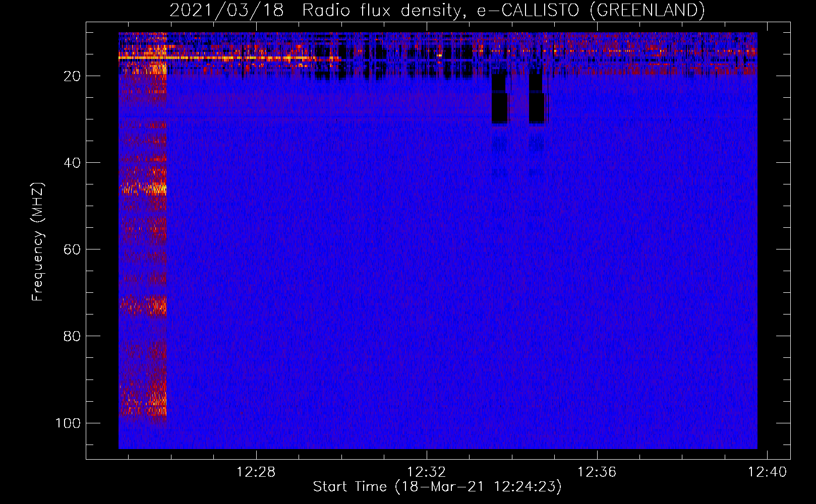816x504 pixels.
Task: Click the bright yellow horizontal emission line near 16 MHz
Action: 229,58
